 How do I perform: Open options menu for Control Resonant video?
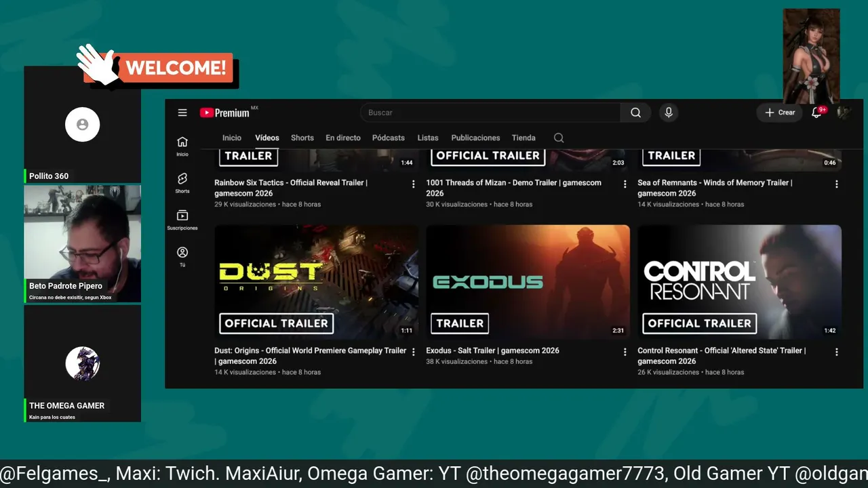(837, 352)
